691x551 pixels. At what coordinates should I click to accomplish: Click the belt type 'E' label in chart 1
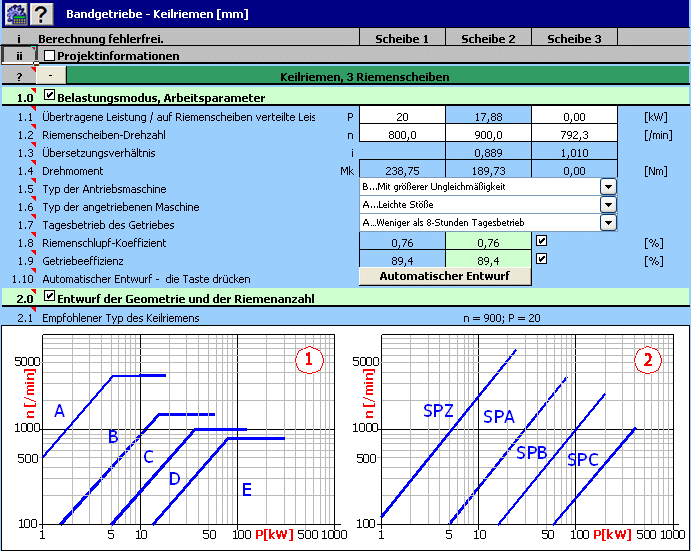tap(247, 490)
